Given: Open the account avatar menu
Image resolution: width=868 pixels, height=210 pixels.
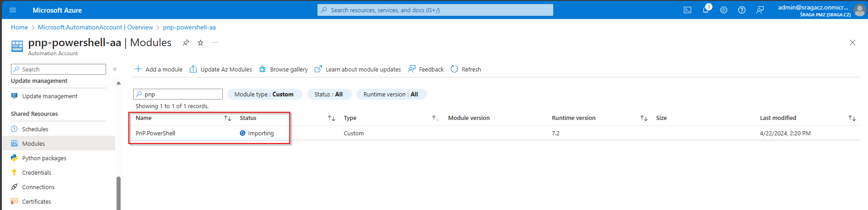Looking at the screenshot, I should click(x=859, y=10).
